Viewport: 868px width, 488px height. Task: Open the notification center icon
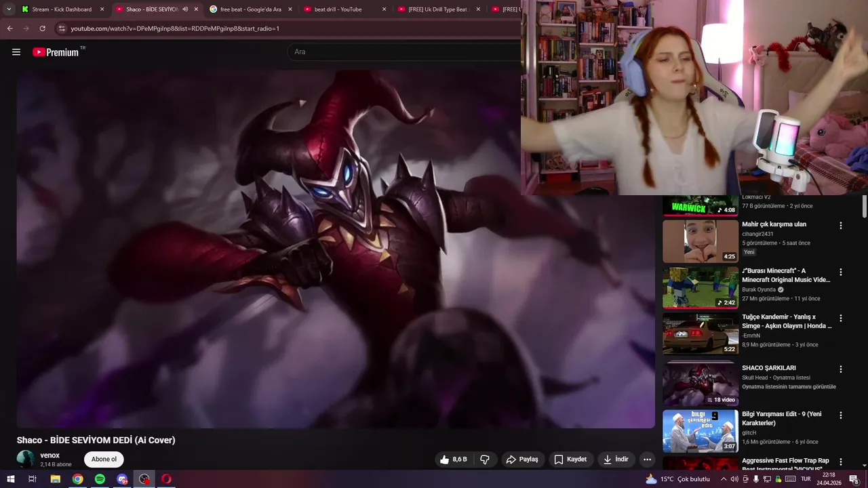854,479
